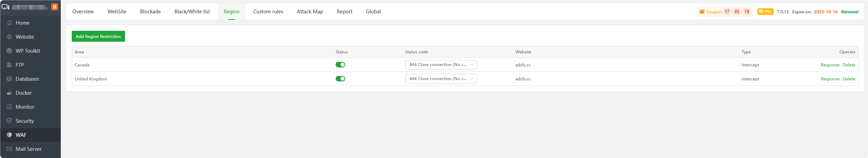The height and width of the screenshot is (158, 868).
Task: Click the Mail Server envelope icon
Action: coord(9,149)
